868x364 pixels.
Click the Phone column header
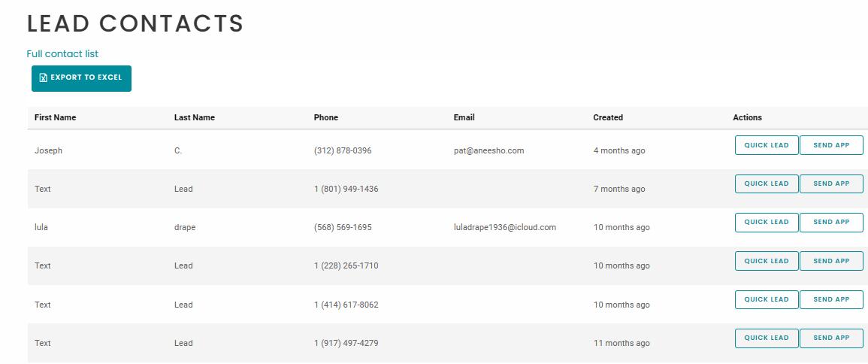325,117
